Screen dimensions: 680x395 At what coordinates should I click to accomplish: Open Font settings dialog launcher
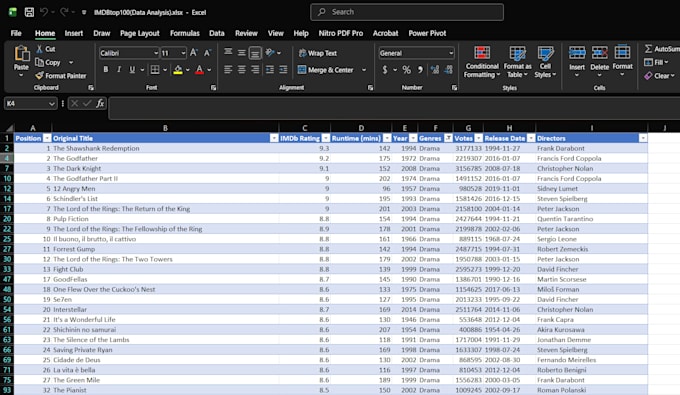[213, 88]
